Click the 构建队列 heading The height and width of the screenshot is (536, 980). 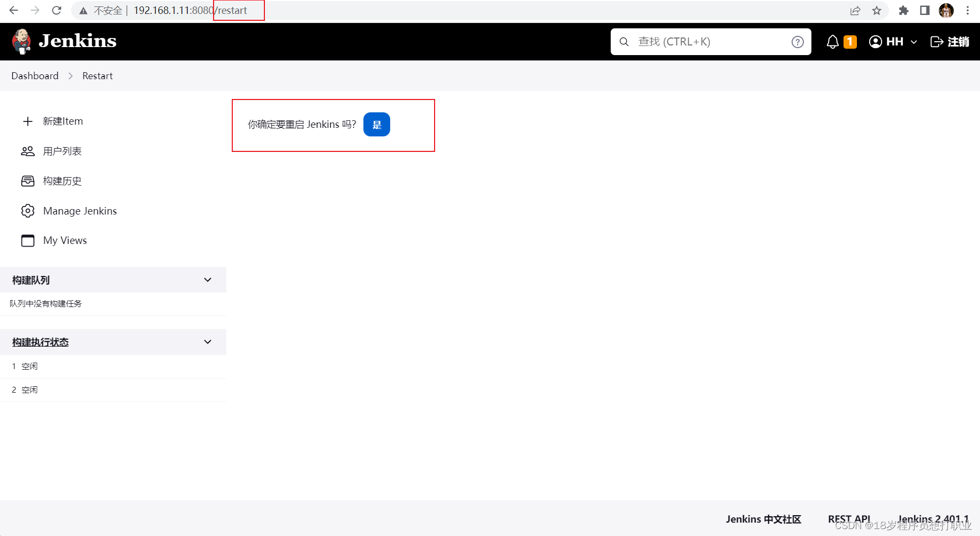click(31, 280)
